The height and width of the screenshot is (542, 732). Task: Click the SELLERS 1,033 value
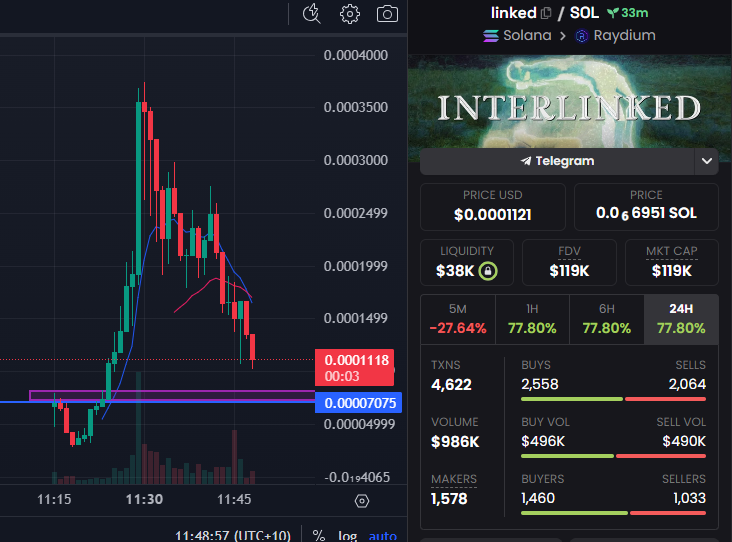(689, 498)
